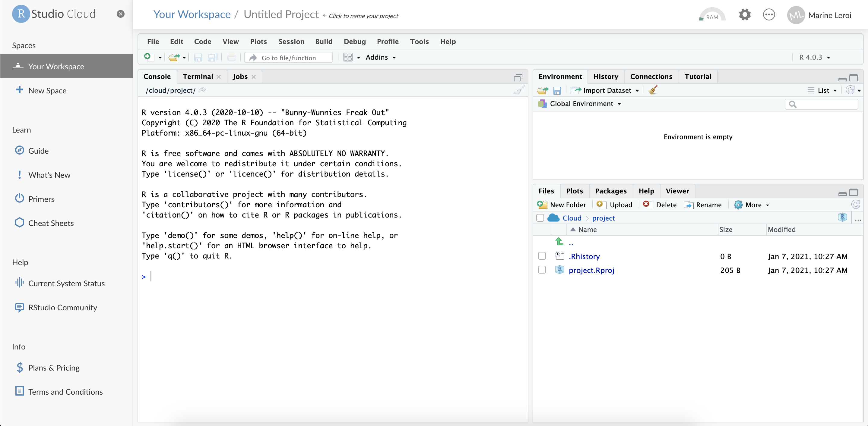Viewport: 868px width, 426px height.
Task: Open the Tutorial tab
Action: point(698,77)
